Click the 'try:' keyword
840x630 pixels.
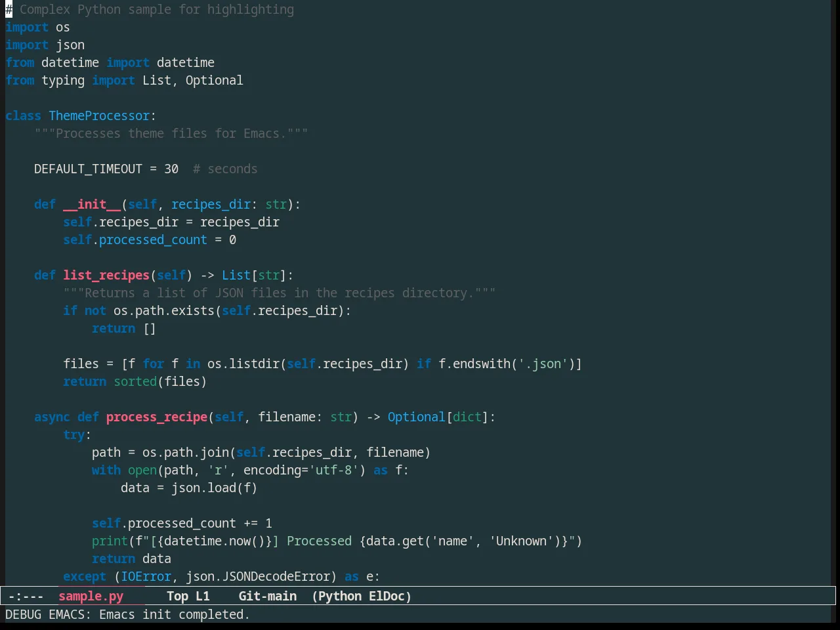[x=77, y=434]
